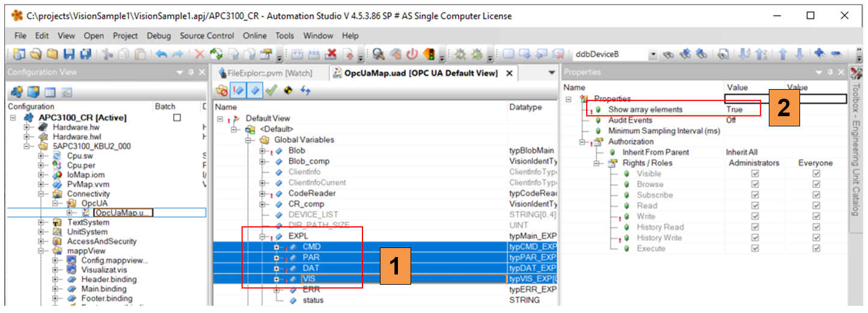Image resolution: width=868 pixels, height=313 pixels.
Task: Switch to FileExplor::.pvm [Watch] tab
Action: pyautogui.click(x=267, y=73)
